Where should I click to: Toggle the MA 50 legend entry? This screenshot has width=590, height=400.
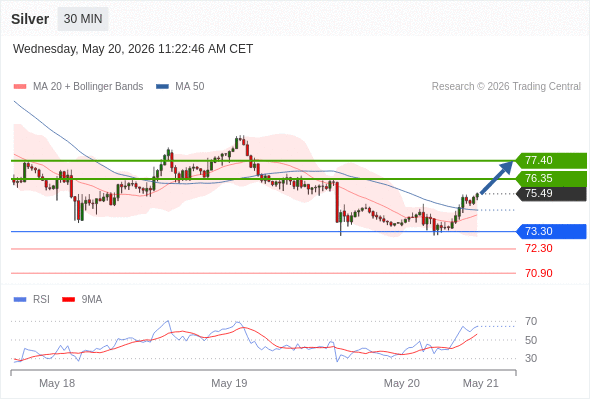coord(180,87)
